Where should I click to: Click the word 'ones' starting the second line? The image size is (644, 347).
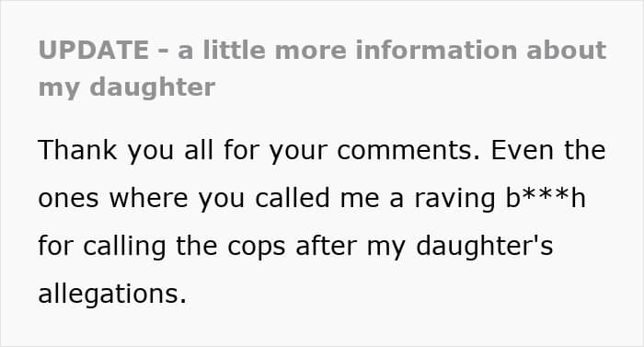pos(68,199)
